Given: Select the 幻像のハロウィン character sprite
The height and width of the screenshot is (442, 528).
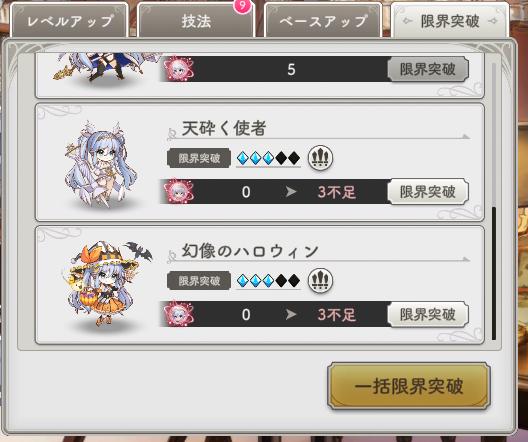Looking at the screenshot, I should pyautogui.click(x=106, y=283).
